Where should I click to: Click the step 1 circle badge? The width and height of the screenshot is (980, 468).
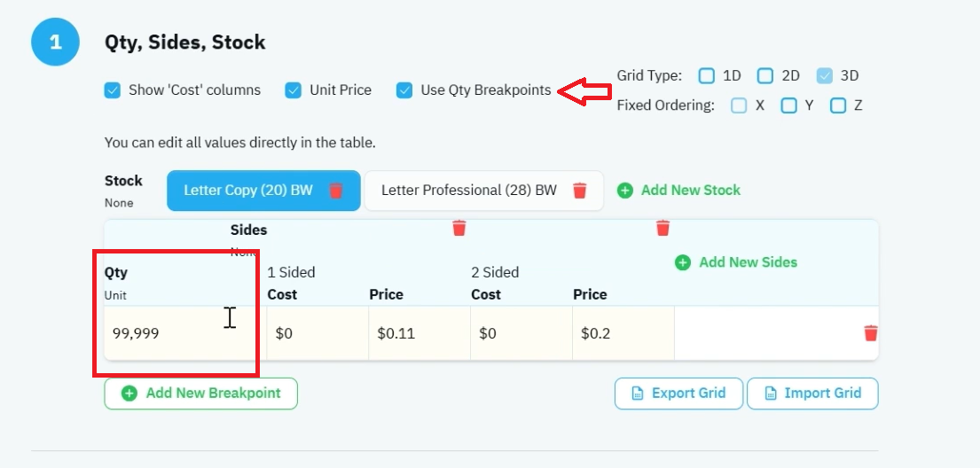(56, 42)
